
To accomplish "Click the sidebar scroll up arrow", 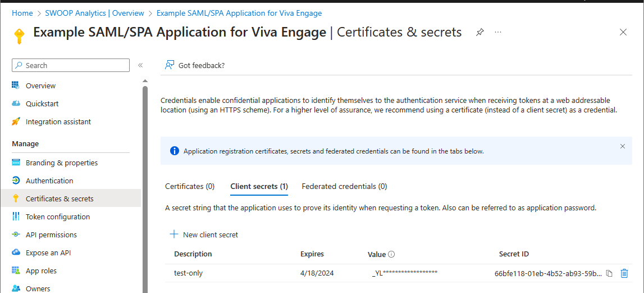I will 145,80.
